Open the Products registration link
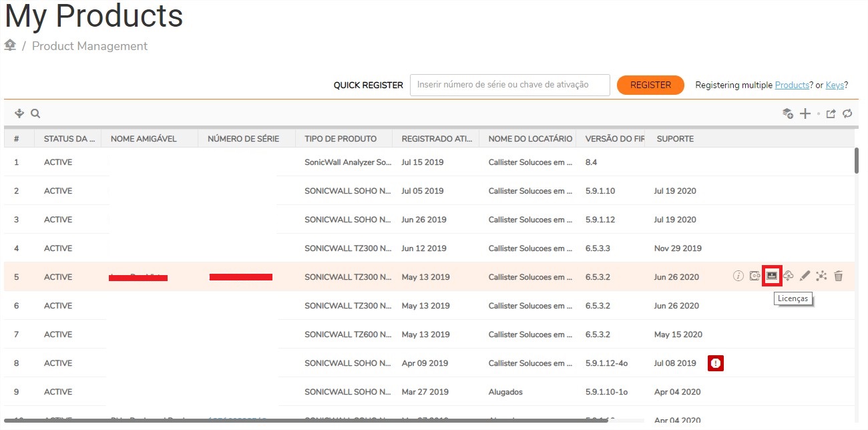The width and height of the screenshot is (868, 430). pyautogui.click(x=792, y=85)
